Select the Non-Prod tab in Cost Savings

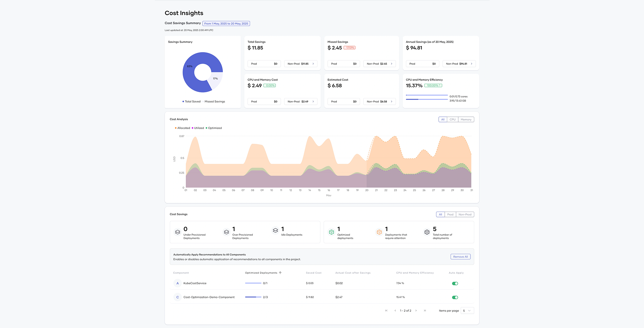tap(465, 215)
